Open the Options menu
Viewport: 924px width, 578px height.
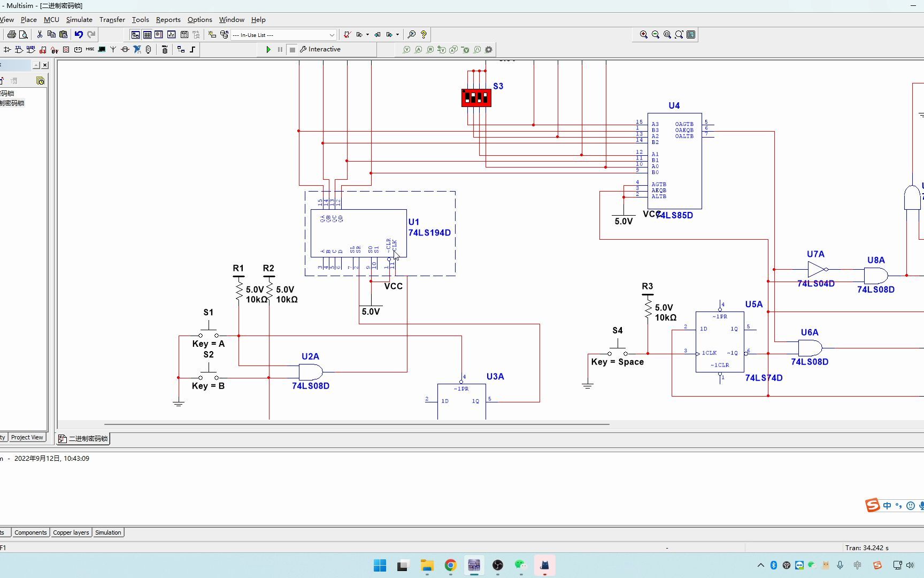tap(199, 19)
